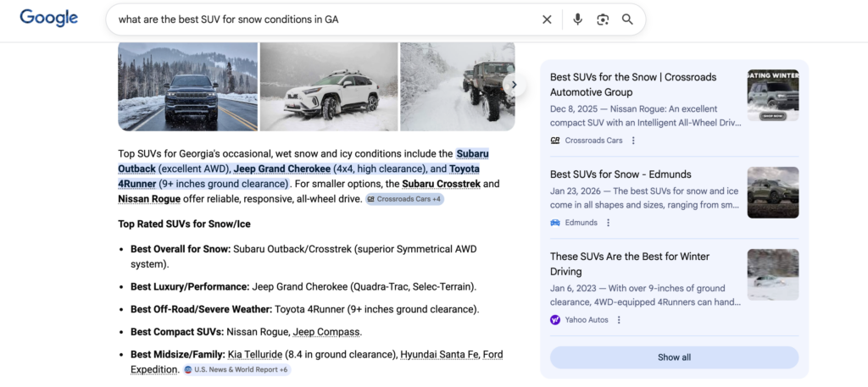This screenshot has width=868, height=387.
Task: Click into the search query field
Action: tap(322, 19)
